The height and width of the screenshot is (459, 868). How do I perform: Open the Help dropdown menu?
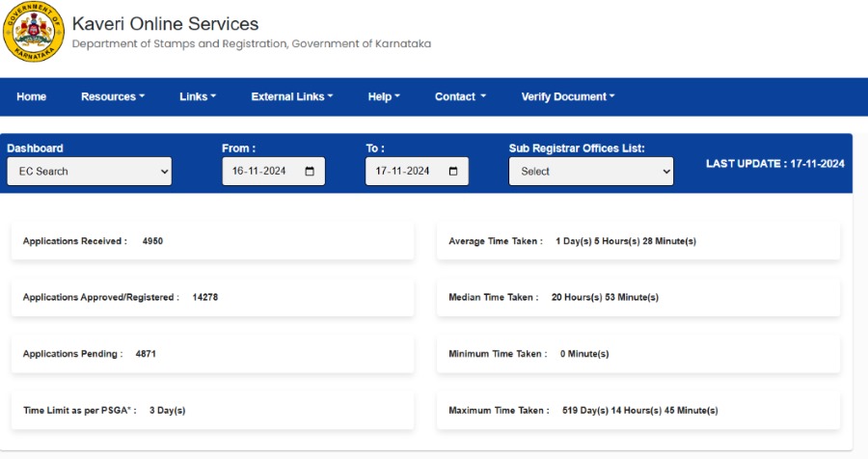pyautogui.click(x=384, y=96)
